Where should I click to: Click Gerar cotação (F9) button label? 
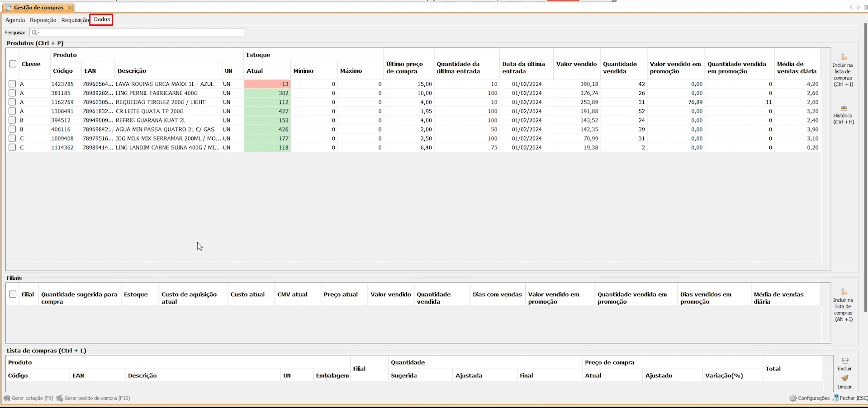click(33, 398)
